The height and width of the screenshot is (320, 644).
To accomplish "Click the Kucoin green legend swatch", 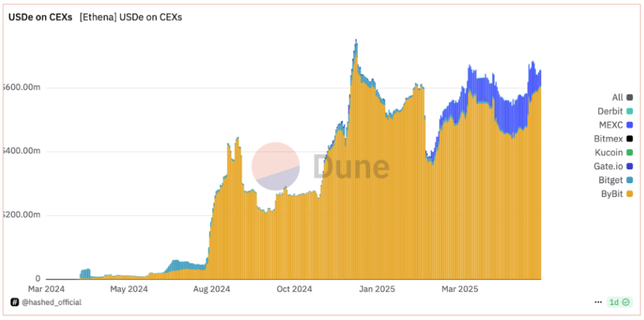I will click(x=629, y=153).
